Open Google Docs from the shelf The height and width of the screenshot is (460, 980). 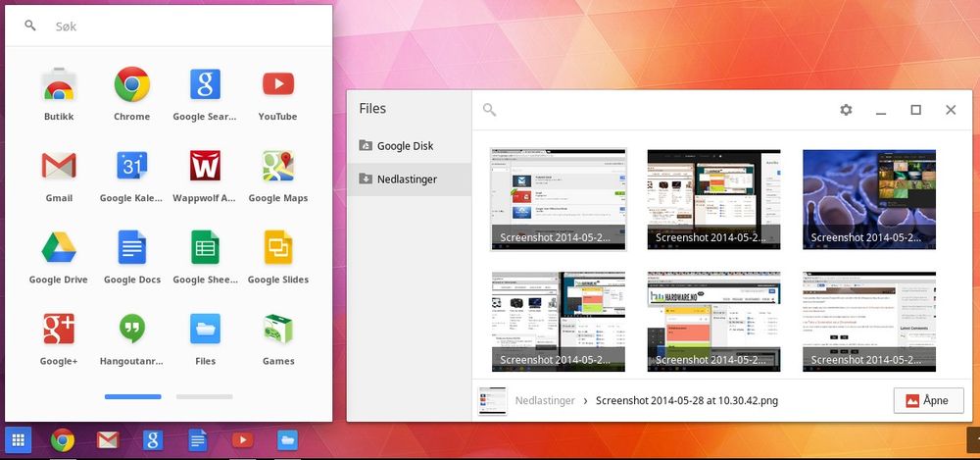(x=198, y=440)
